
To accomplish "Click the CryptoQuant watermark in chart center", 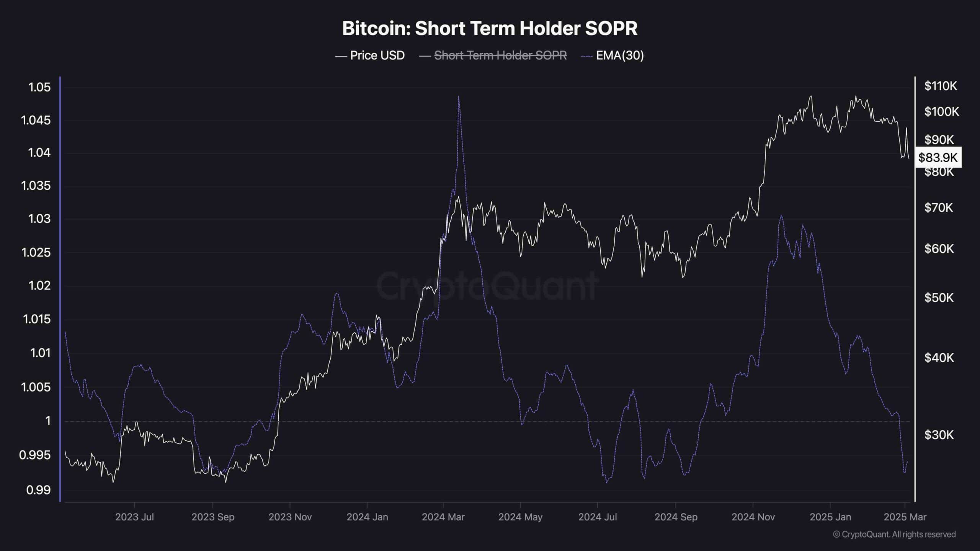I will click(x=487, y=285).
